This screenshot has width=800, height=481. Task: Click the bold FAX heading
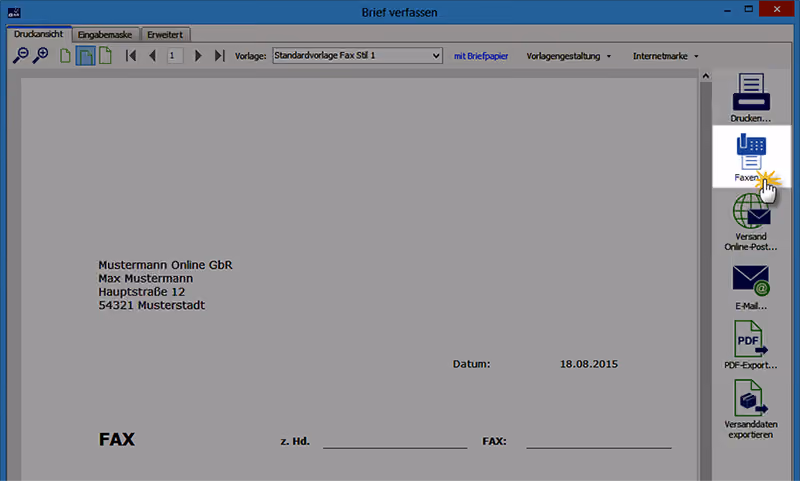pos(117,439)
